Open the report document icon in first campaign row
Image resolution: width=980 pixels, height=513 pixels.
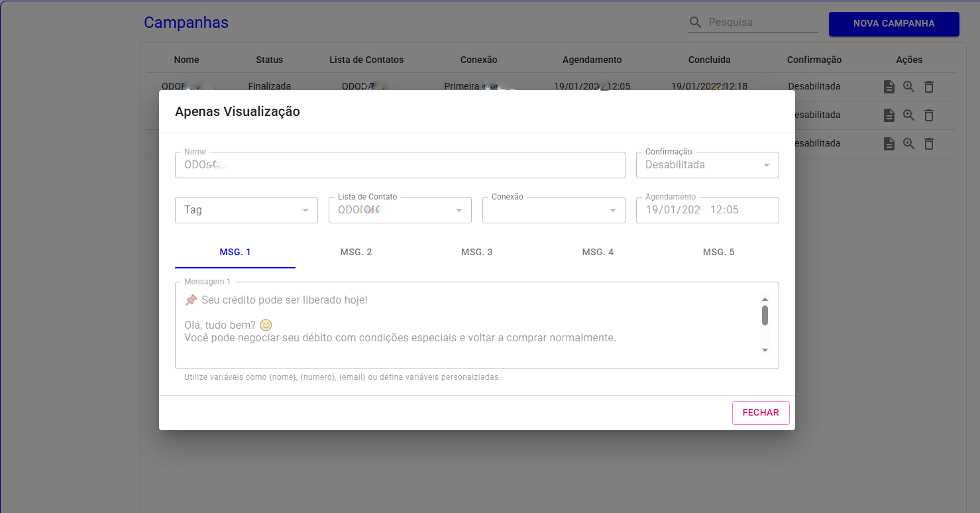click(889, 87)
